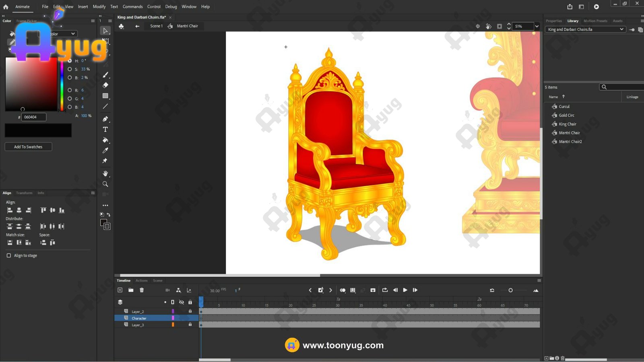
Task: Open the Align panel options menu
Action: tap(93, 193)
